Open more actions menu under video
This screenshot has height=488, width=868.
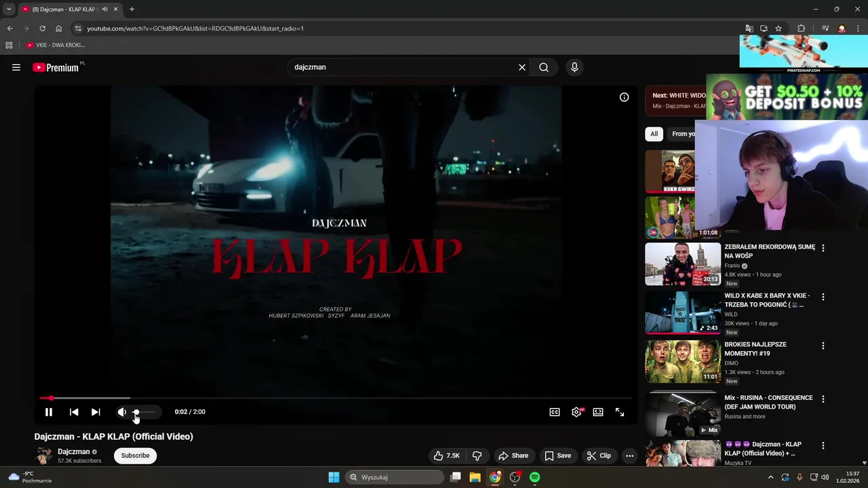(629, 455)
